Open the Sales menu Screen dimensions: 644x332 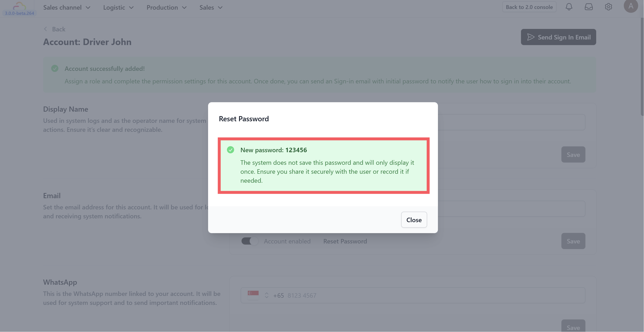click(x=211, y=7)
